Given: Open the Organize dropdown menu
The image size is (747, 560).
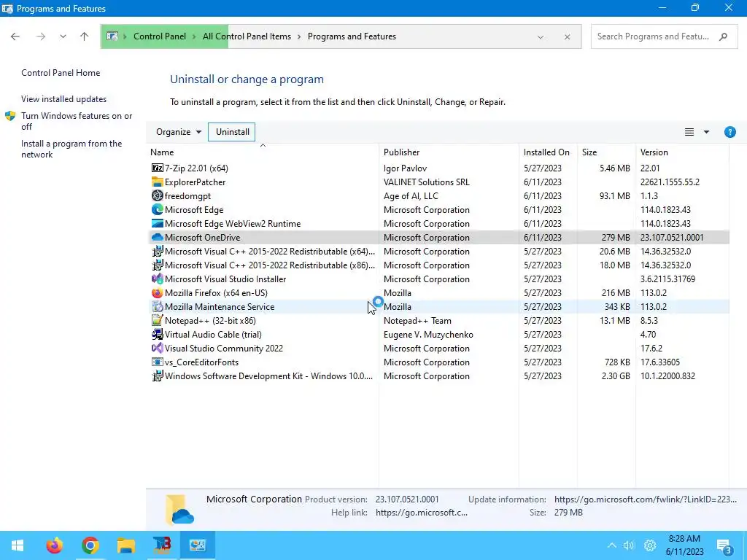Looking at the screenshot, I should click(179, 132).
